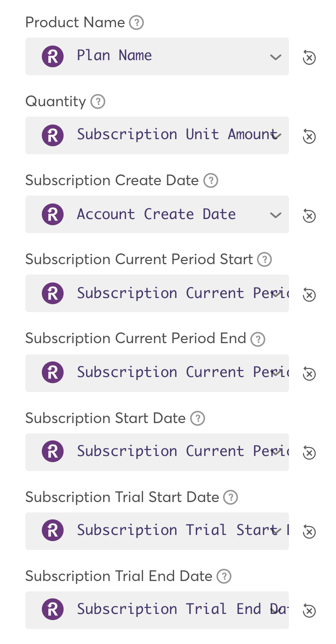Reset Subscription Current Period Start mapping
336x644 pixels.
pyautogui.click(x=309, y=295)
